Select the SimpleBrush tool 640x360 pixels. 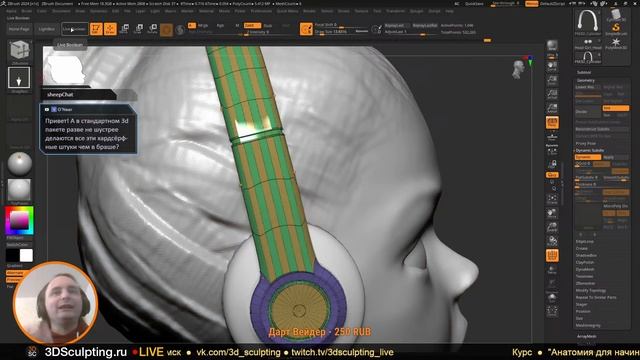(616, 29)
